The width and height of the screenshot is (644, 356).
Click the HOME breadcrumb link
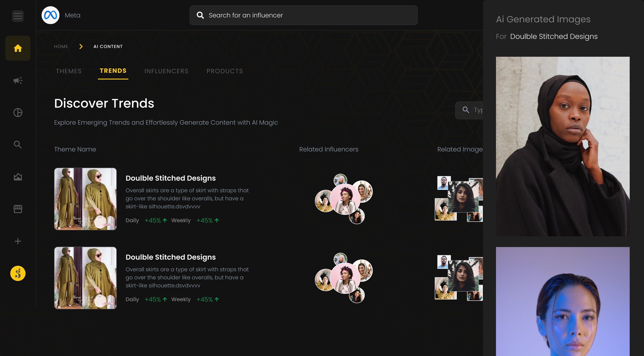click(61, 46)
